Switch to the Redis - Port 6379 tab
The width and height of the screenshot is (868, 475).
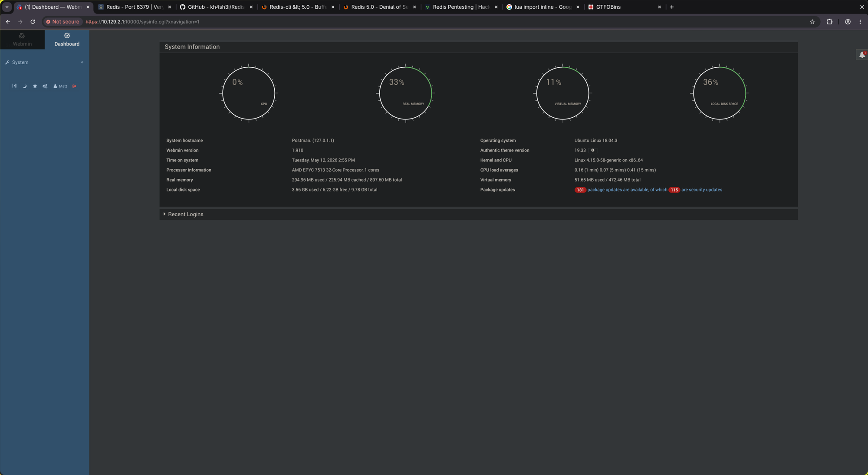tap(135, 7)
